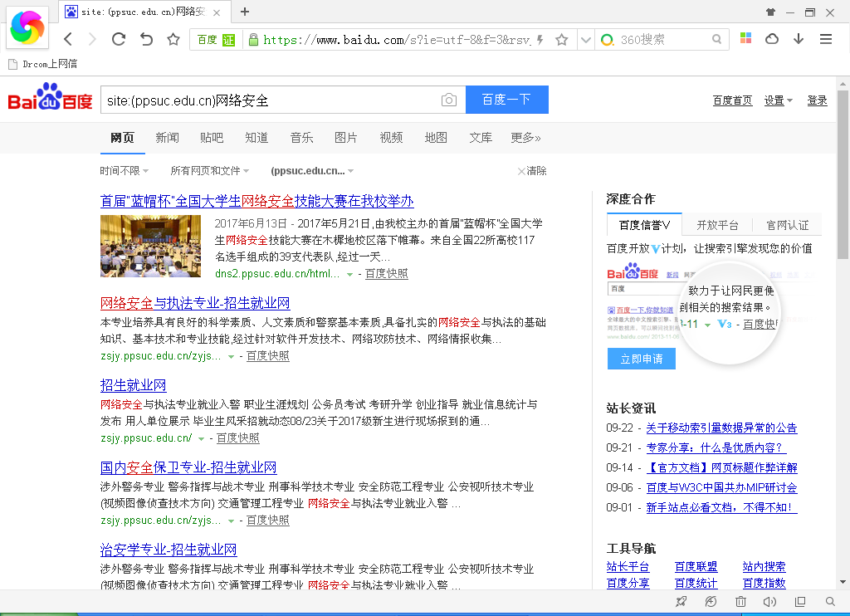This screenshot has height=616, width=850.
Task: Click the trash icon in status bar
Action: pos(740,601)
